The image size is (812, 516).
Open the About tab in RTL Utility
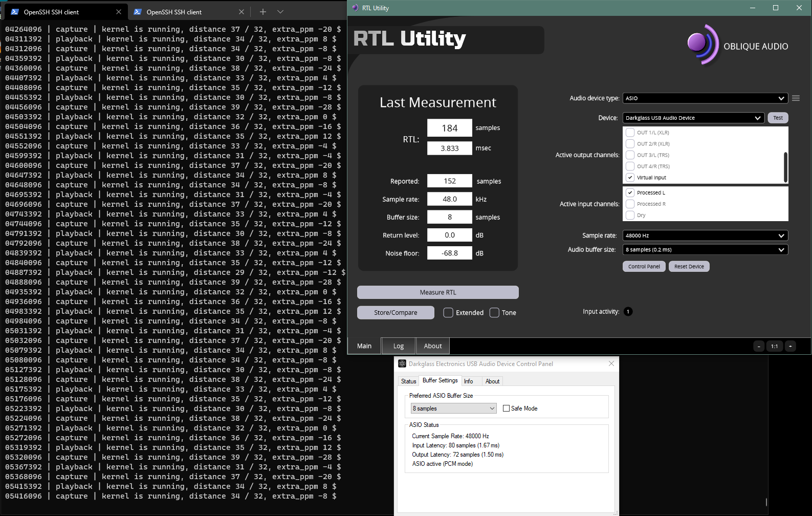pos(433,346)
